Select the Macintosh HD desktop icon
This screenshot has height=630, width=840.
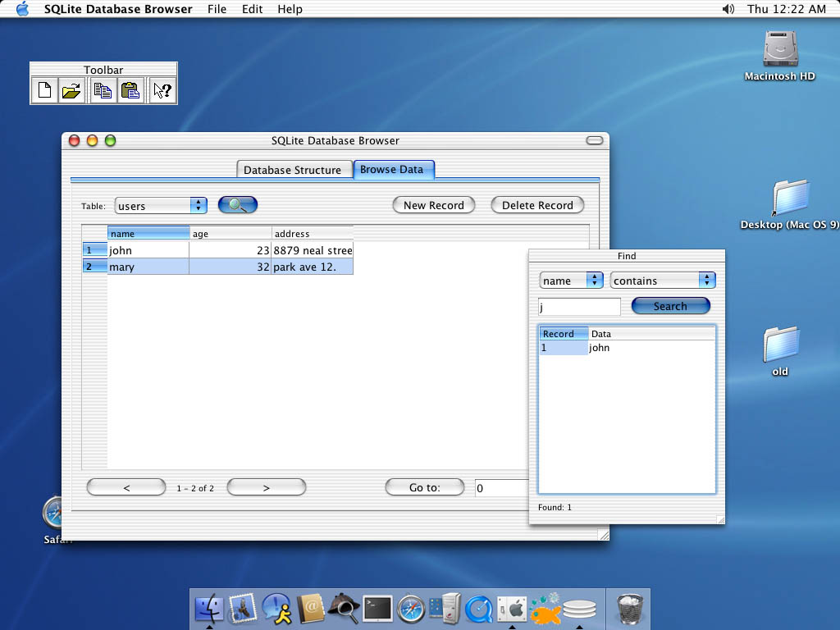click(780, 56)
